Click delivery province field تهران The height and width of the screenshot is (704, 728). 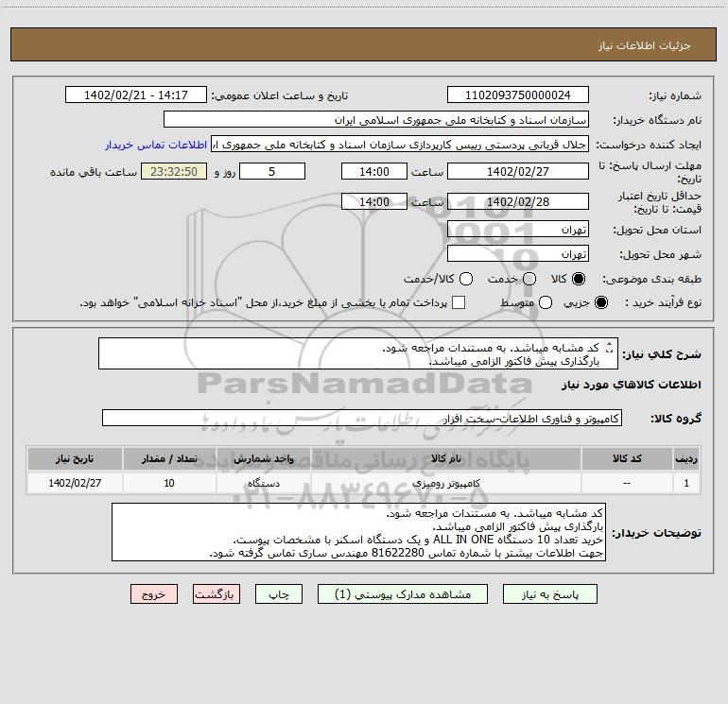518,229
